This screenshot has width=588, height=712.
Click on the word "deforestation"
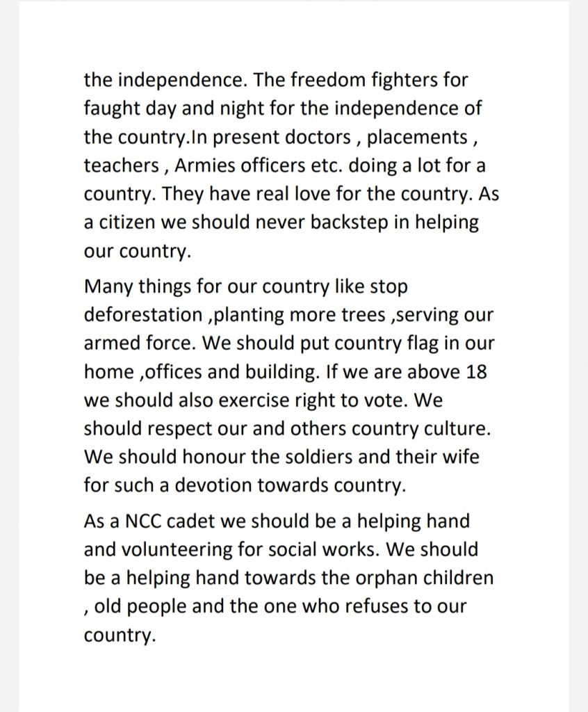143,315
